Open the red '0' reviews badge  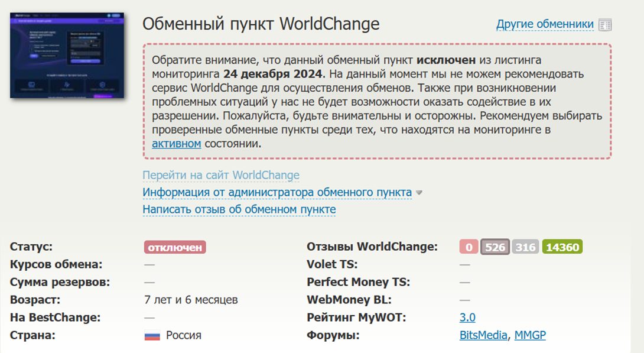coord(469,247)
